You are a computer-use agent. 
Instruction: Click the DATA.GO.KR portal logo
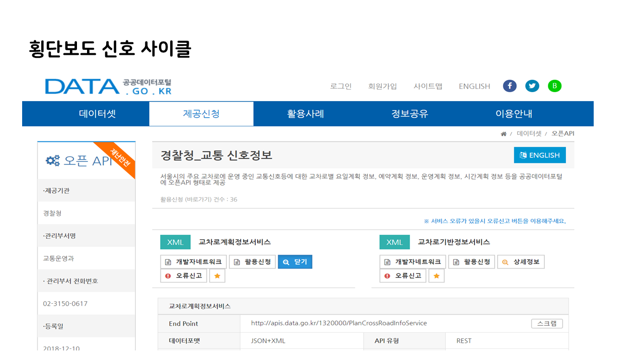click(x=108, y=86)
